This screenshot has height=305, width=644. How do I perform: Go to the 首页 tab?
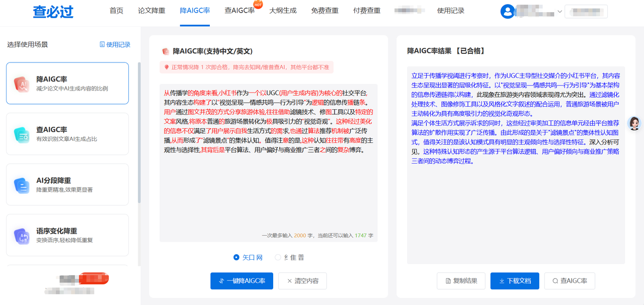point(116,11)
